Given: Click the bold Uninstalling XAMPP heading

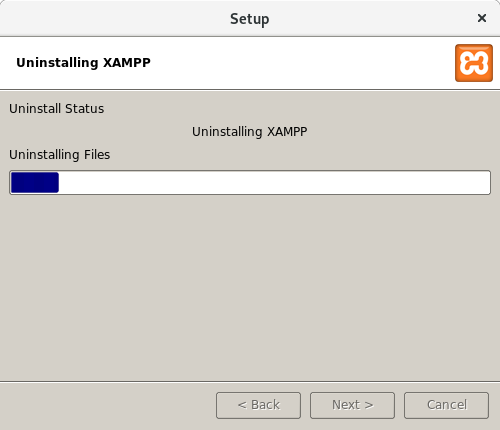Looking at the screenshot, I should 83,63.
